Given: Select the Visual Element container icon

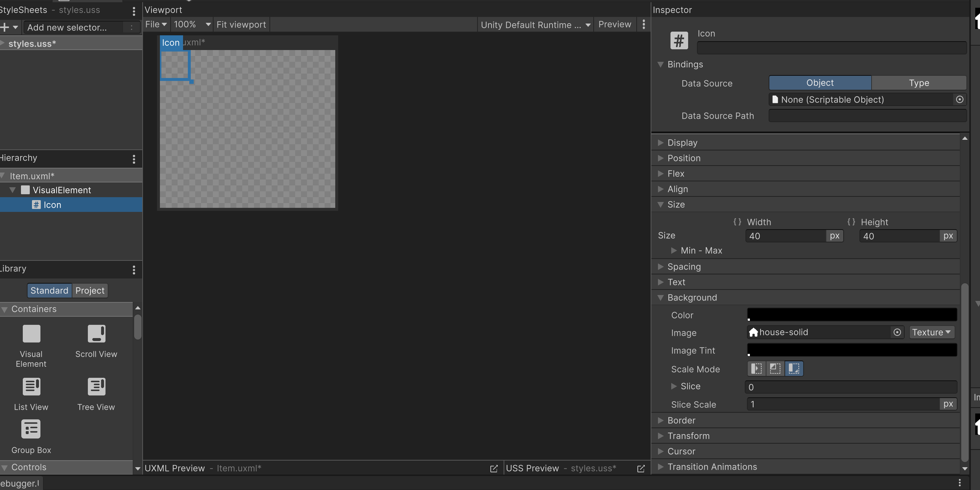Looking at the screenshot, I should [x=31, y=333].
